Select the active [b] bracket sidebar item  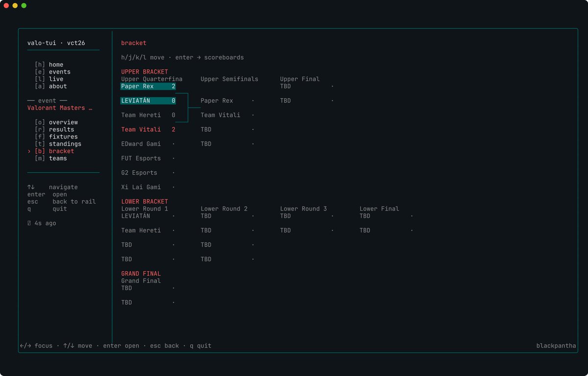click(x=54, y=151)
